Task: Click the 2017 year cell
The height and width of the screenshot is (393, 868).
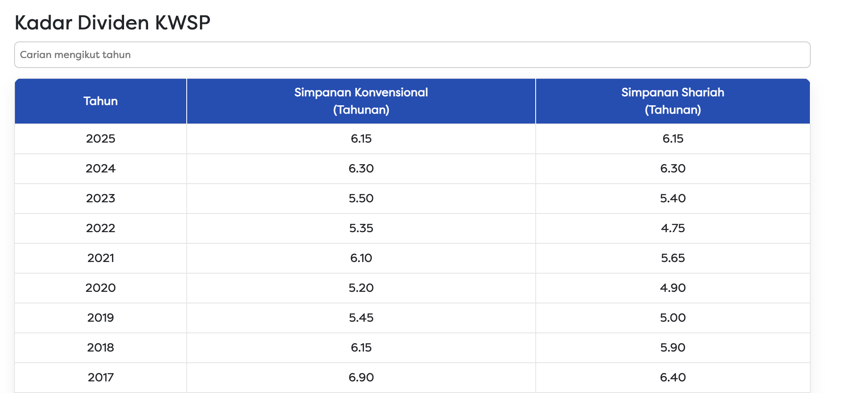Action: point(100,377)
